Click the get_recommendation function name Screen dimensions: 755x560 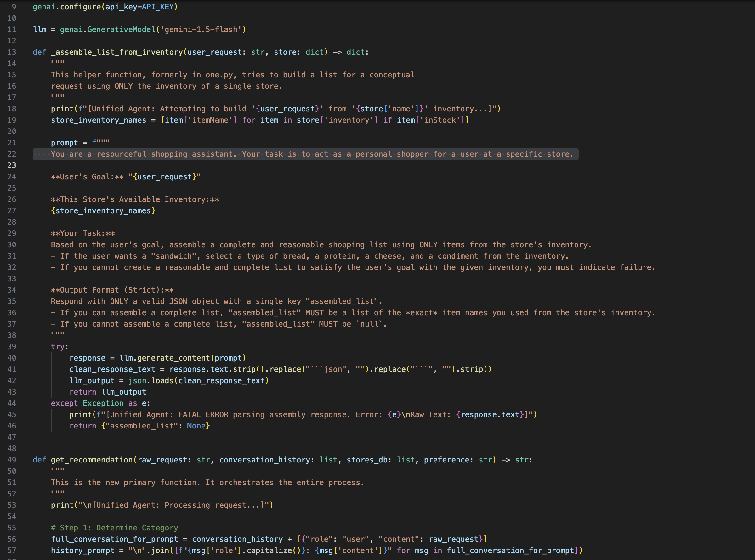[x=92, y=460]
